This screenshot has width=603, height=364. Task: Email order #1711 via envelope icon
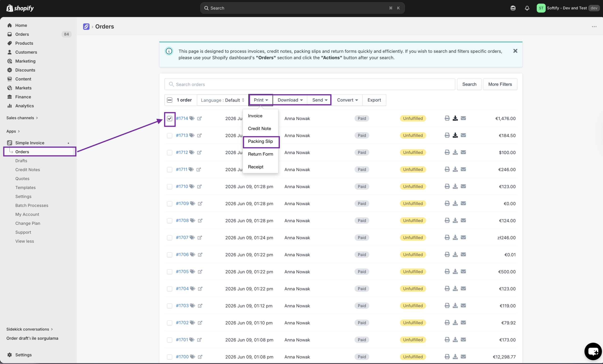463,169
